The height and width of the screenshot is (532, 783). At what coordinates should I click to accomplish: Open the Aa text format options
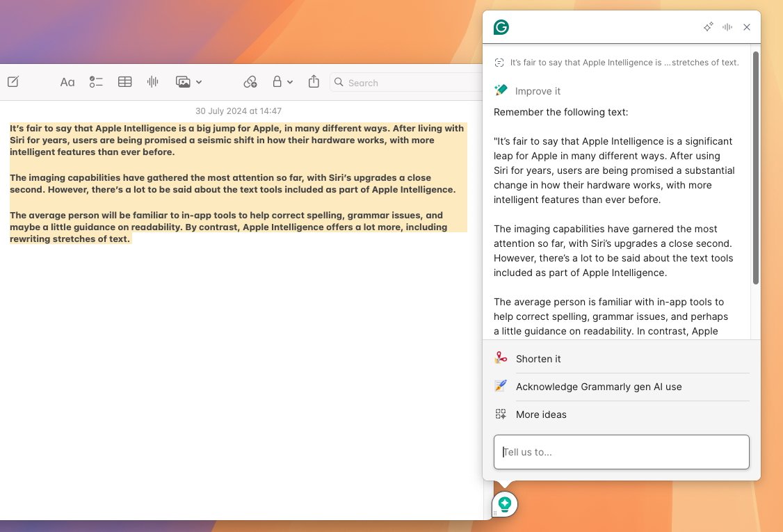click(67, 82)
